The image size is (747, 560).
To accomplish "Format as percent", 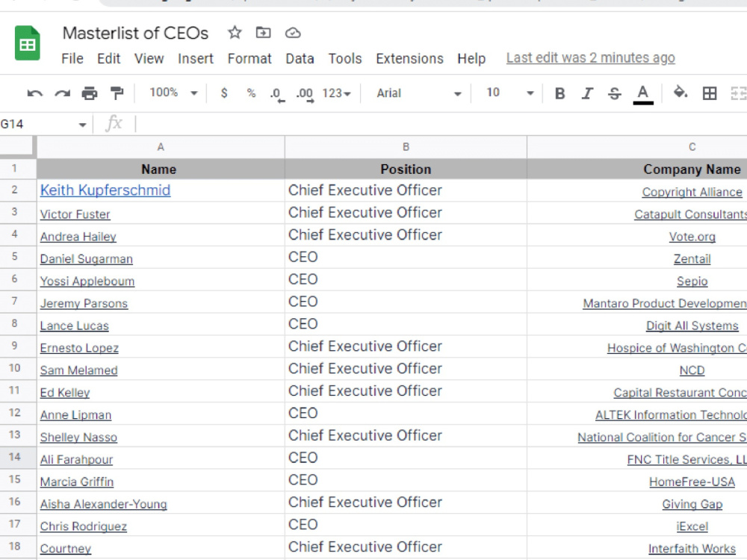I will tap(251, 93).
